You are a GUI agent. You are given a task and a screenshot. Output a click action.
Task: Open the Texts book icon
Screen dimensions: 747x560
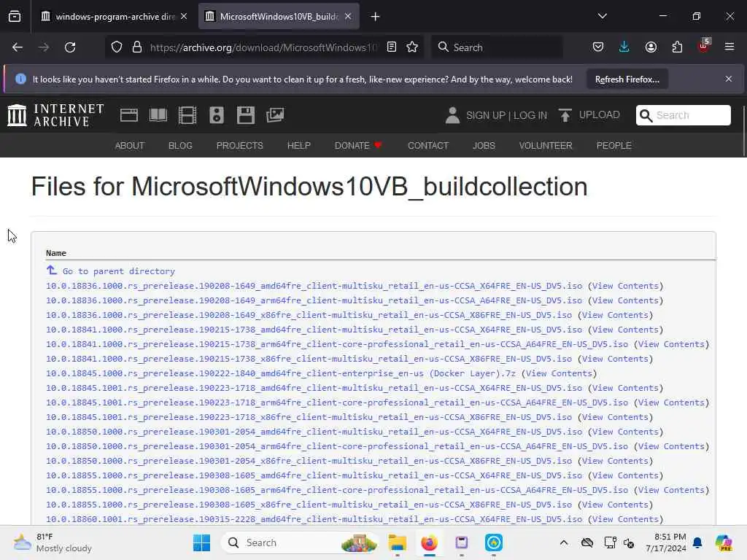tap(158, 115)
